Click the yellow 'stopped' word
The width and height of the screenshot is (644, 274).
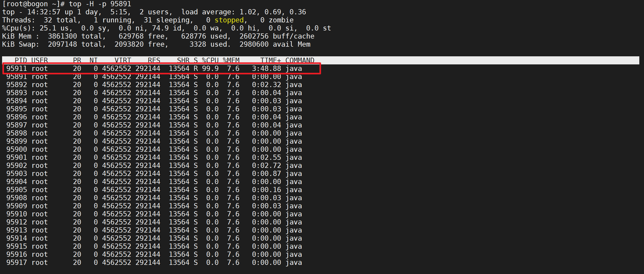coord(229,20)
